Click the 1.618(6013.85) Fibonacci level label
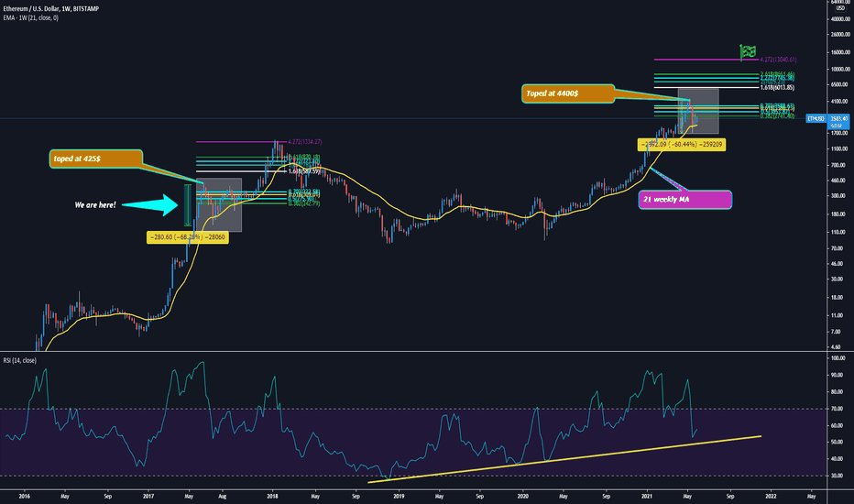Viewport: 854px width, 504px height. (777, 87)
